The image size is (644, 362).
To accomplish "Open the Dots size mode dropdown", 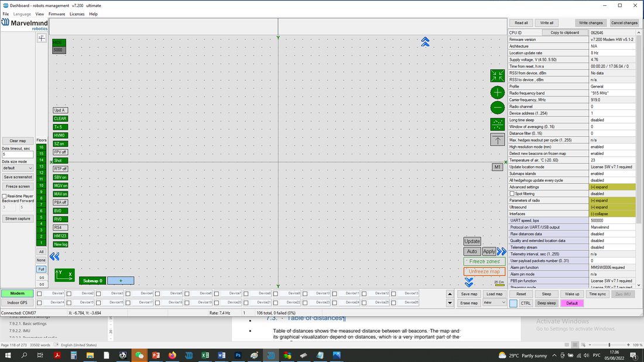I will point(18,168).
